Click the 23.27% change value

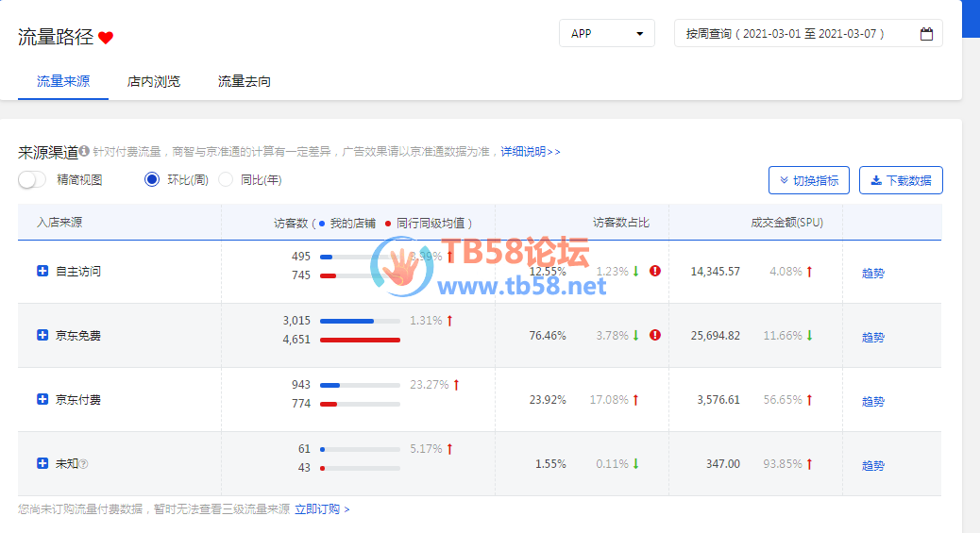tap(430, 384)
